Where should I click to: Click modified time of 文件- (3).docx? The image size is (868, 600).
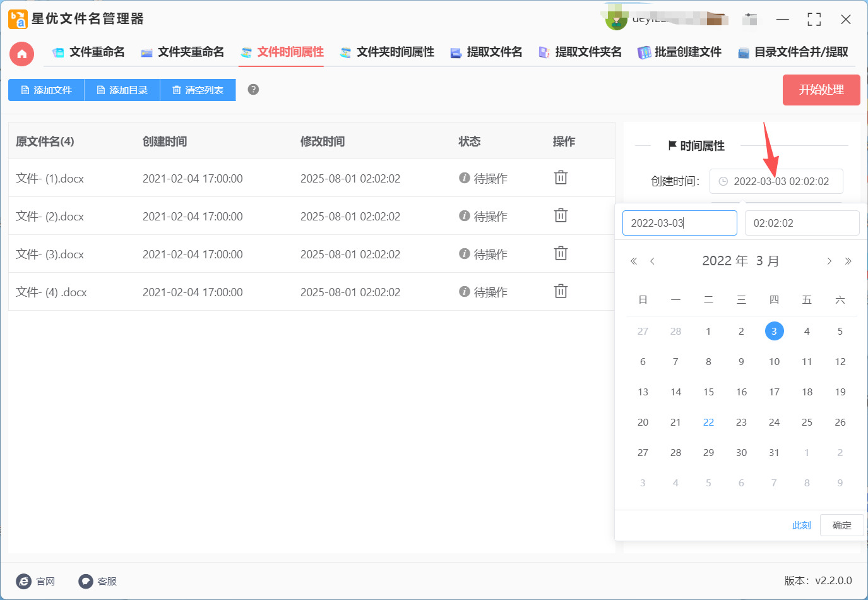coord(350,255)
